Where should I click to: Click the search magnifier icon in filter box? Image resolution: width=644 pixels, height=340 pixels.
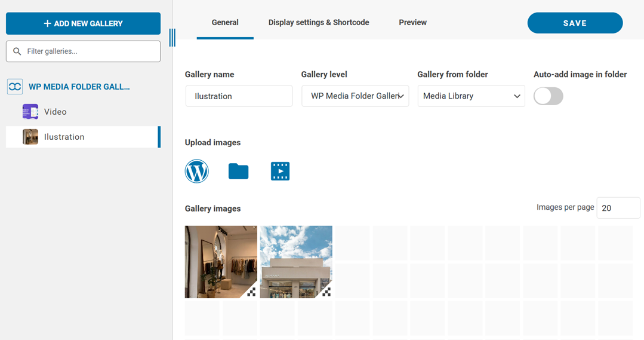[x=17, y=51]
